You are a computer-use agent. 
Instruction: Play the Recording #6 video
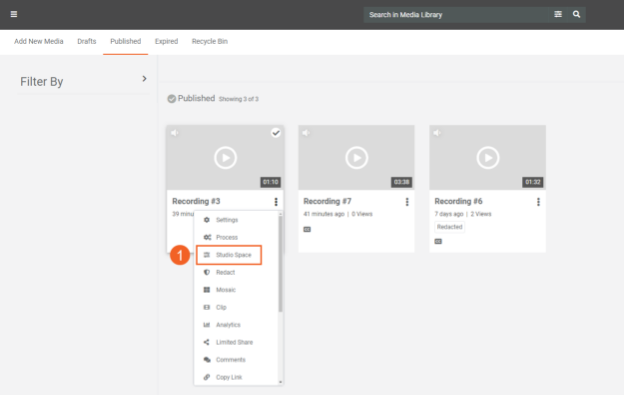tap(488, 158)
